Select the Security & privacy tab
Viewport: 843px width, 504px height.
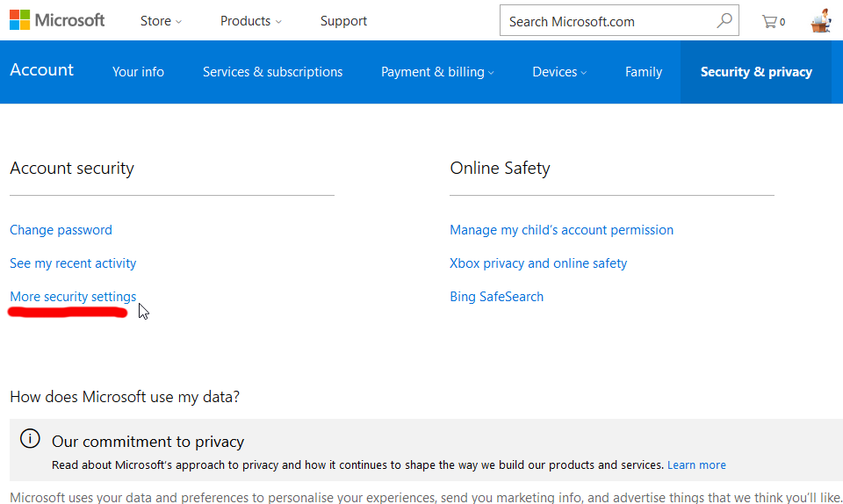click(756, 72)
